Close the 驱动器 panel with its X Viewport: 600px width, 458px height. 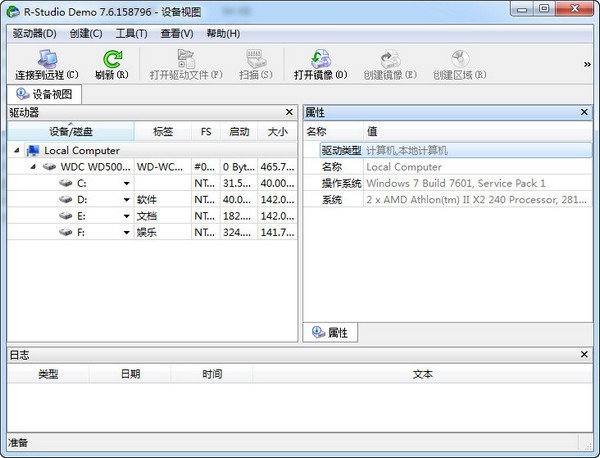[x=289, y=113]
